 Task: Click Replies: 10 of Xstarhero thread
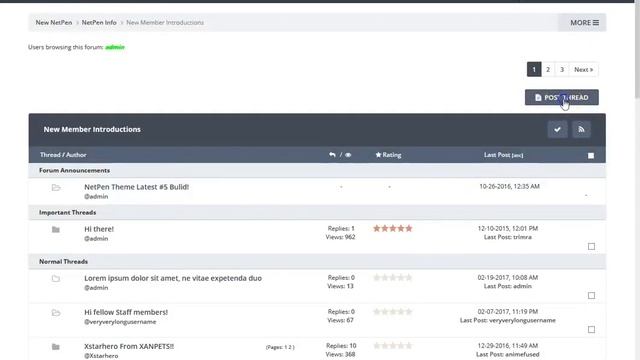click(x=341, y=346)
